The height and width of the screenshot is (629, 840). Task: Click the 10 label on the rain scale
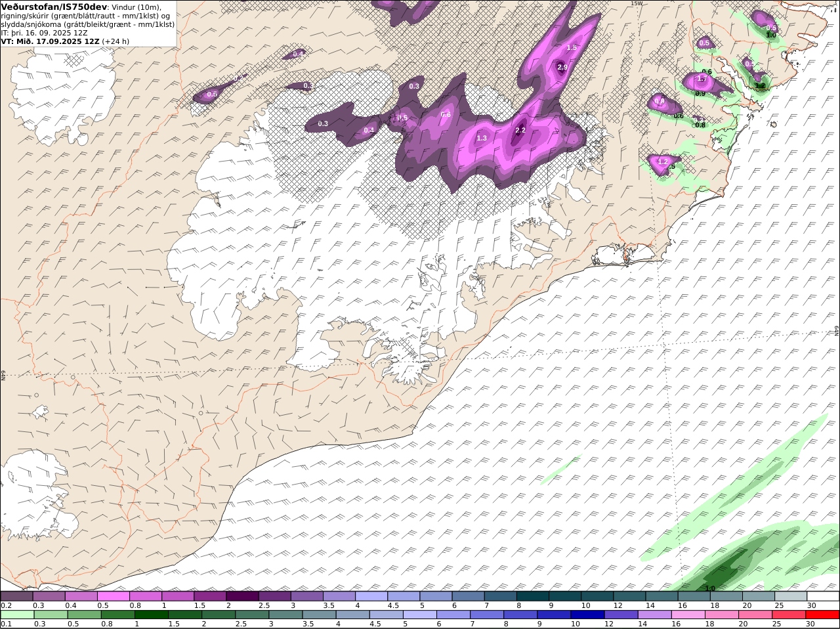click(575, 624)
